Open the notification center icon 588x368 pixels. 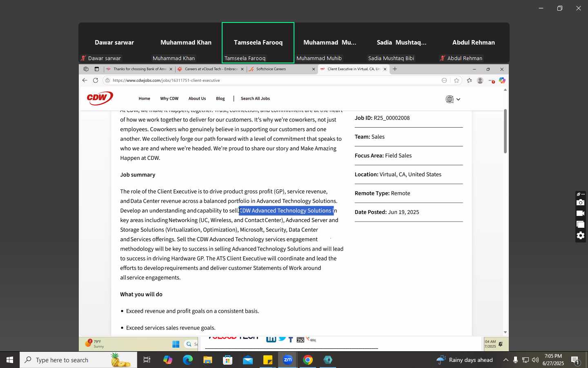575,360
